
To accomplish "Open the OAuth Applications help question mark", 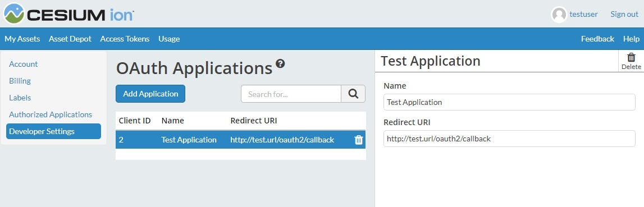I will [x=280, y=63].
